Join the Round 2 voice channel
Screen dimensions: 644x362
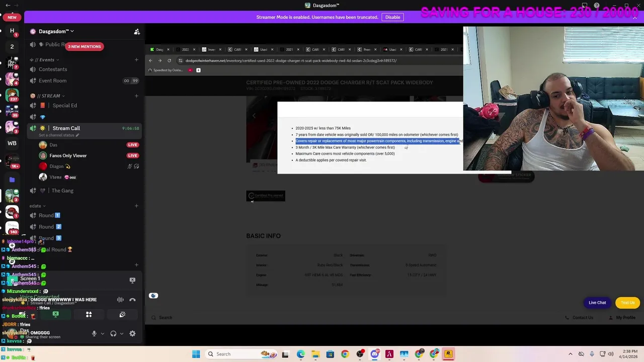click(x=49, y=227)
